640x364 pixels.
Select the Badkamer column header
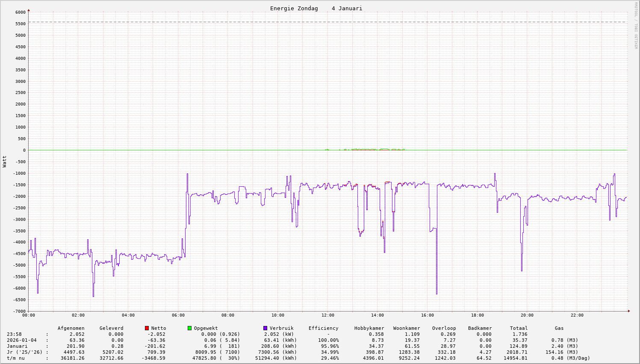tap(480, 328)
